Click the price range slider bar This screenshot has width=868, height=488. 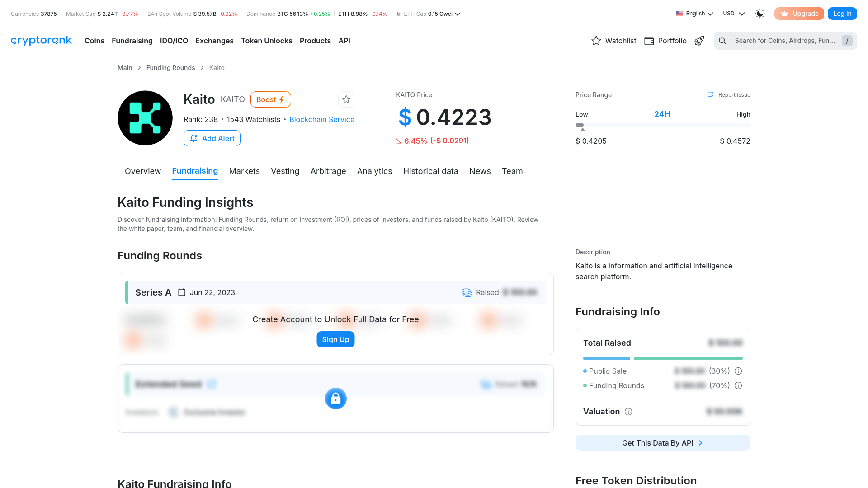point(663,125)
